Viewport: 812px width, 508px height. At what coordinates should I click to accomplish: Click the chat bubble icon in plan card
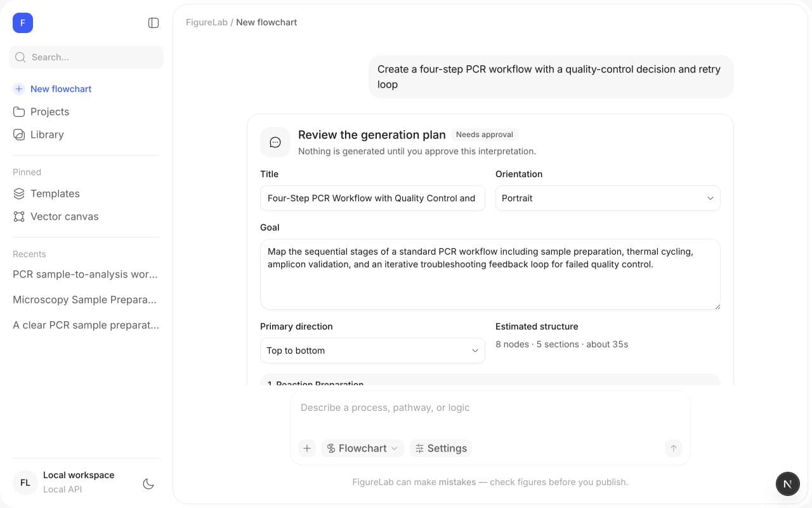[x=275, y=142]
